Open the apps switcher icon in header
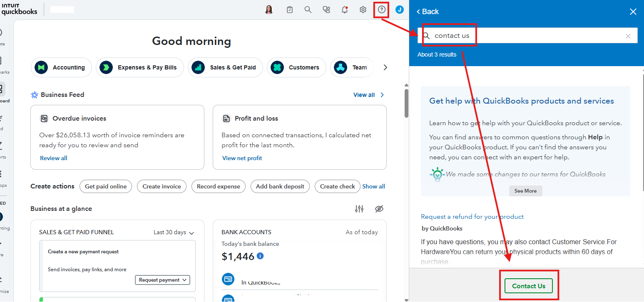 click(326, 10)
